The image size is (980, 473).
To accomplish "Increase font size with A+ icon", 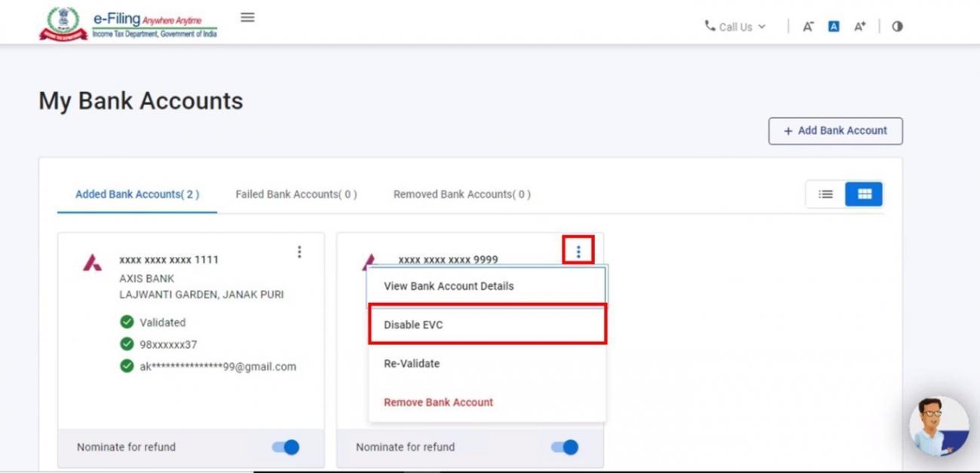I will coord(859,26).
